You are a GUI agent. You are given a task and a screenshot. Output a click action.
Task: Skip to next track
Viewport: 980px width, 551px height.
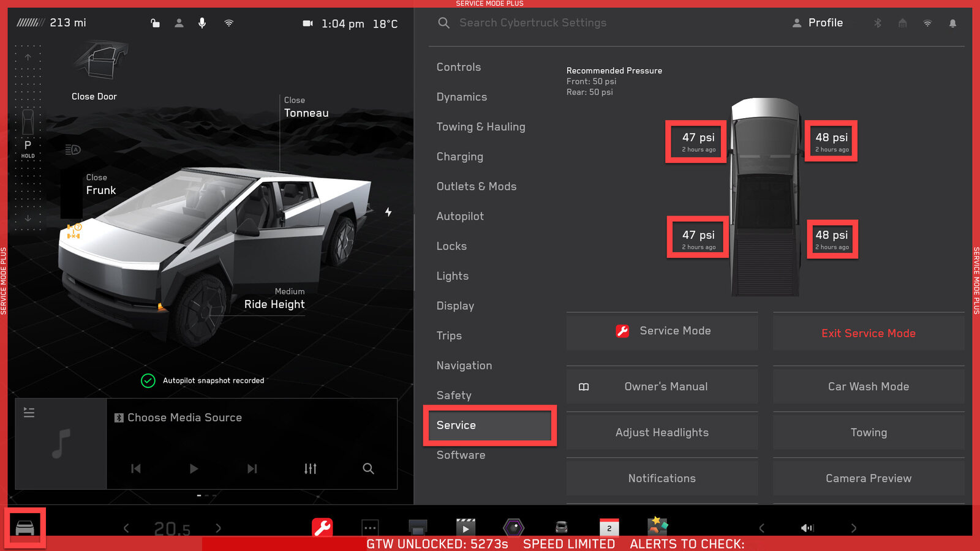point(252,468)
